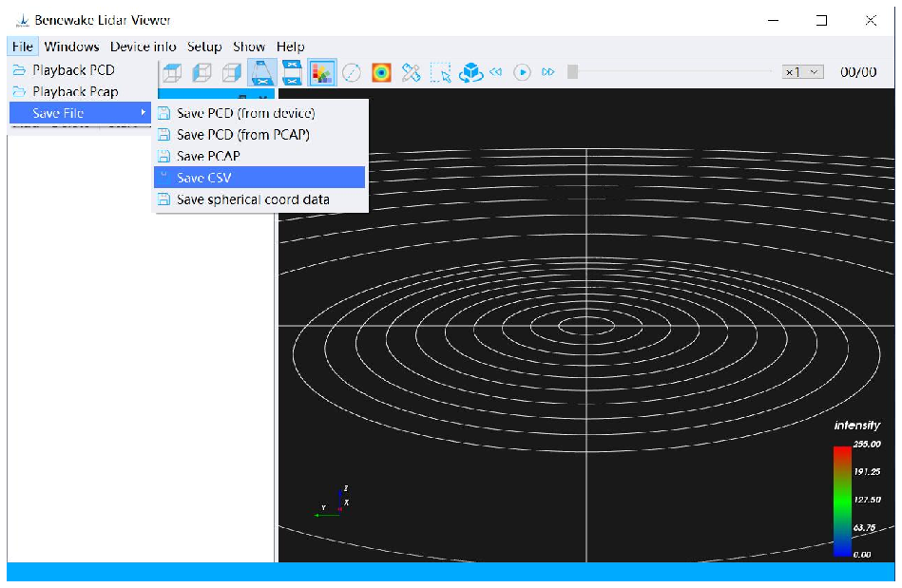
Task: Select Save PCD (from PCAP)
Action: [259, 135]
